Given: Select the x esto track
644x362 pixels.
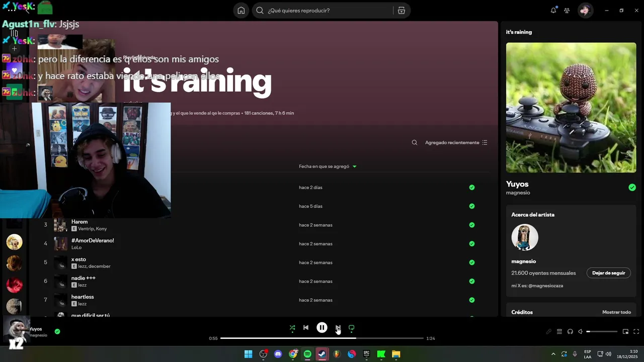Looking at the screenshot, I should (78, 259).
